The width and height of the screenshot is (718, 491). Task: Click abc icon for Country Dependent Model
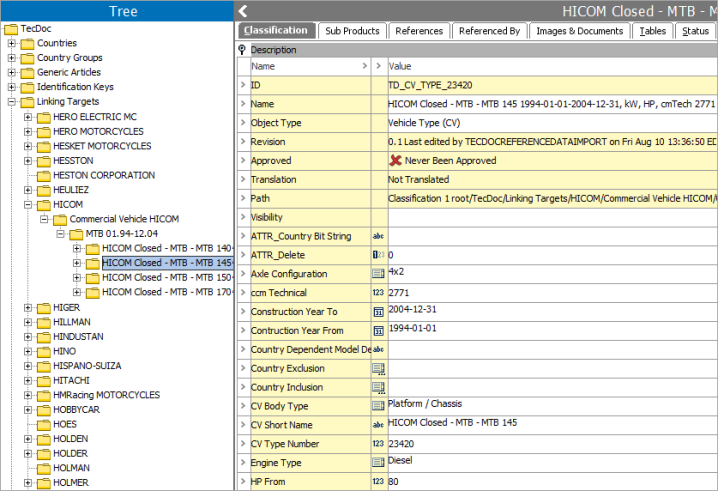378,349
